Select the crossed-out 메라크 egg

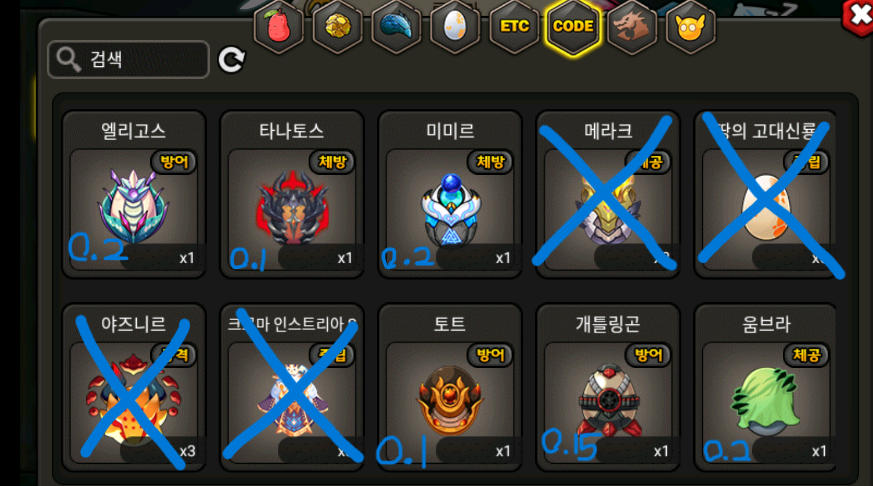pyautogui.click(x=608, y=194)
